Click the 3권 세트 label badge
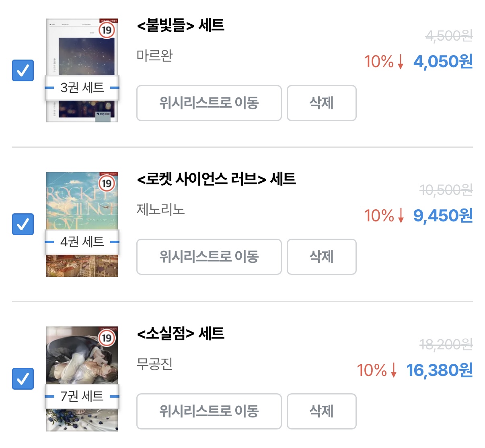The width and height of the screenshot is (485, 448). [x=82, y=87]
